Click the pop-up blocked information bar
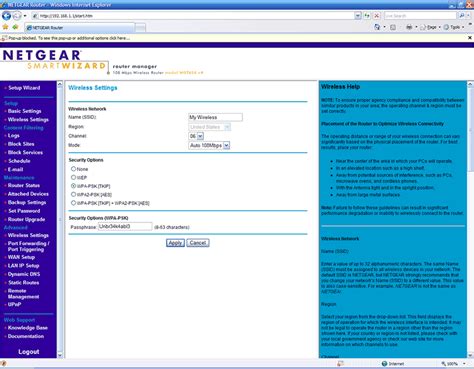Viewport: 474px width, 369px height. coord(233,38)
